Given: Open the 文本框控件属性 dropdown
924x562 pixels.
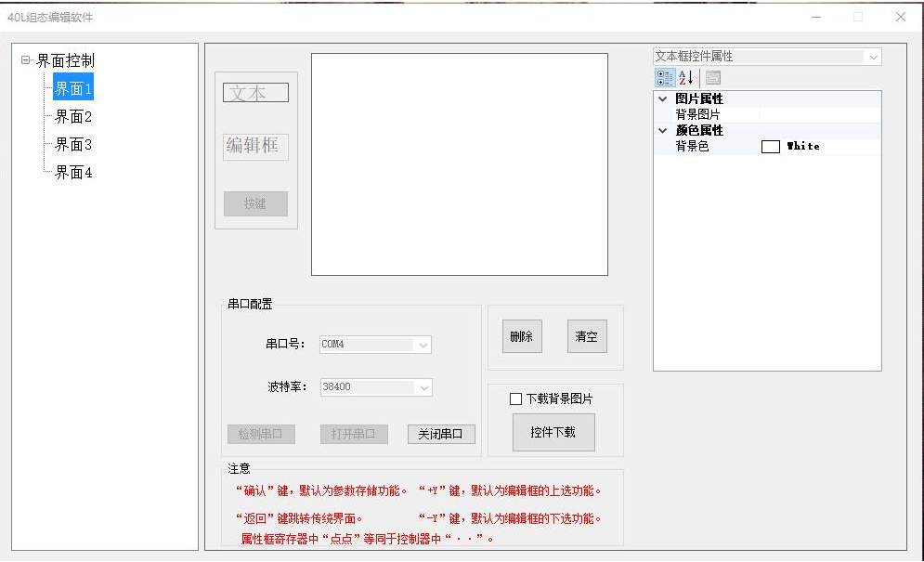Looking at the screenshot, I should point(872,57).
